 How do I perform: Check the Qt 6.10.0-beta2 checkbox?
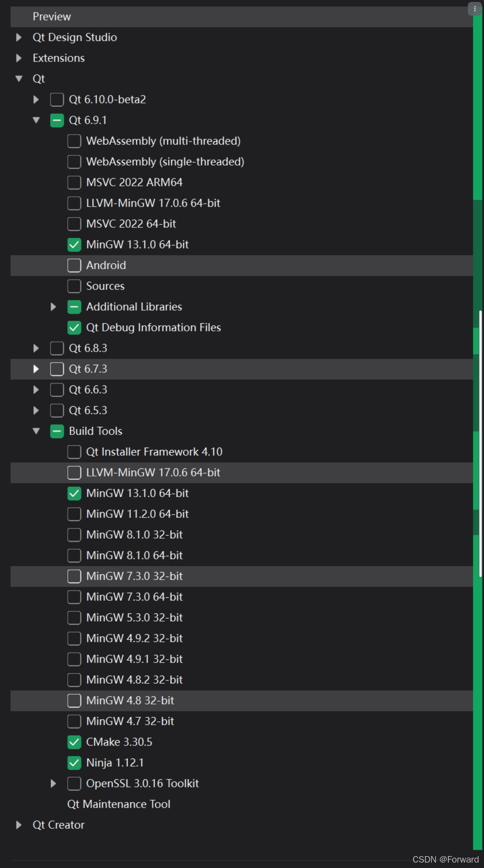pyautogui.click(x=57, y=99)
